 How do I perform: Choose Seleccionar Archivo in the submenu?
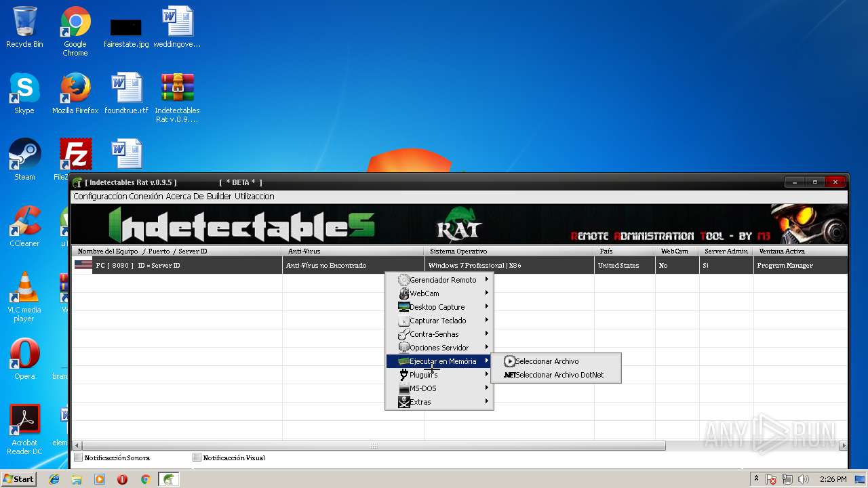[556, 361]
